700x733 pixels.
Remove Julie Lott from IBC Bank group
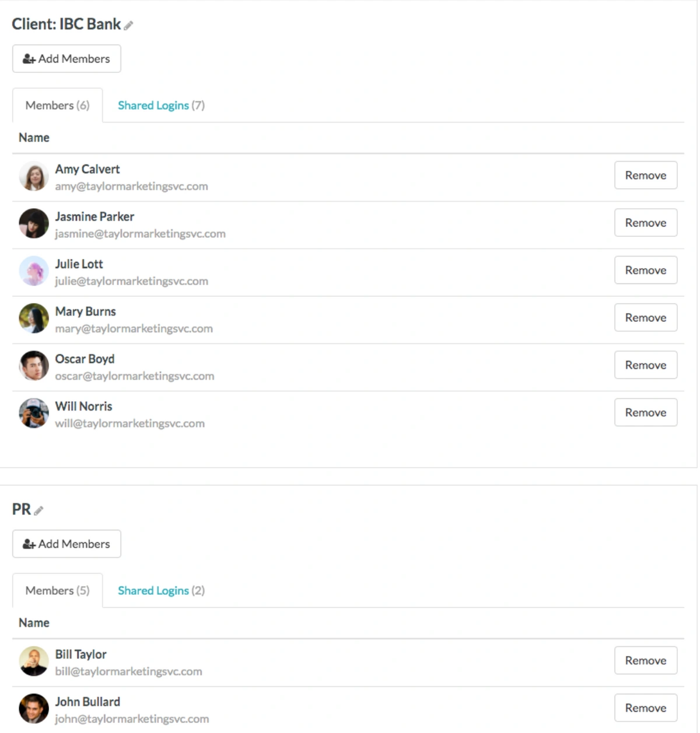(646, 270)
